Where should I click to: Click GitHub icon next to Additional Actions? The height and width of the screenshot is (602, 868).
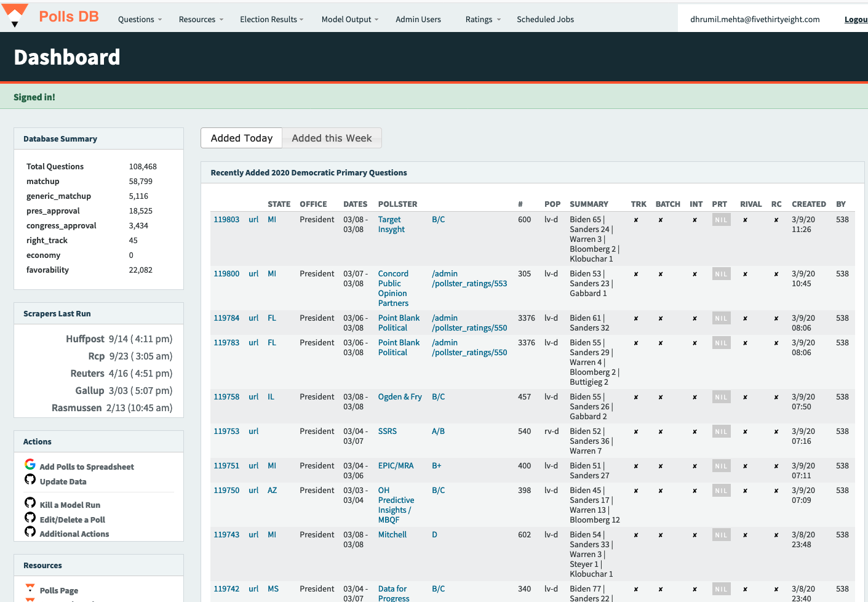point(30,531)
